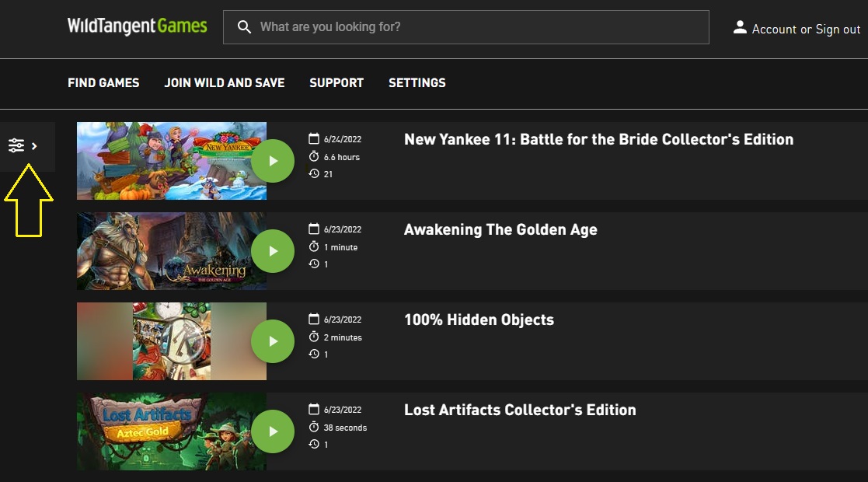Focus the 'What are you looking for?' search box
Screen dimensions: 868x482
(466, 27)
